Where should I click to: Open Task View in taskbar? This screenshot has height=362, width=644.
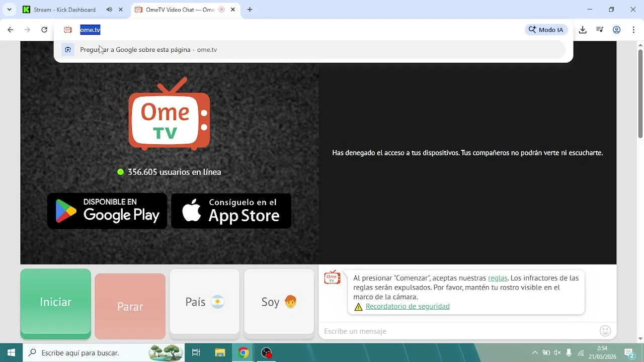196,353
